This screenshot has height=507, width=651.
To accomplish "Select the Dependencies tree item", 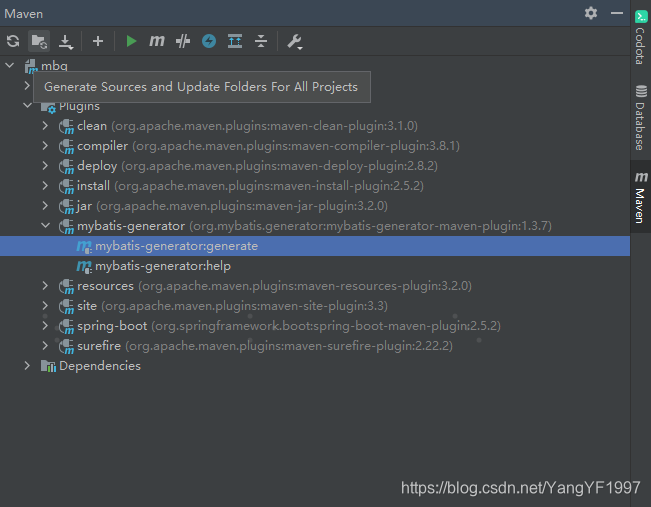I will click(x=315, y=366).
